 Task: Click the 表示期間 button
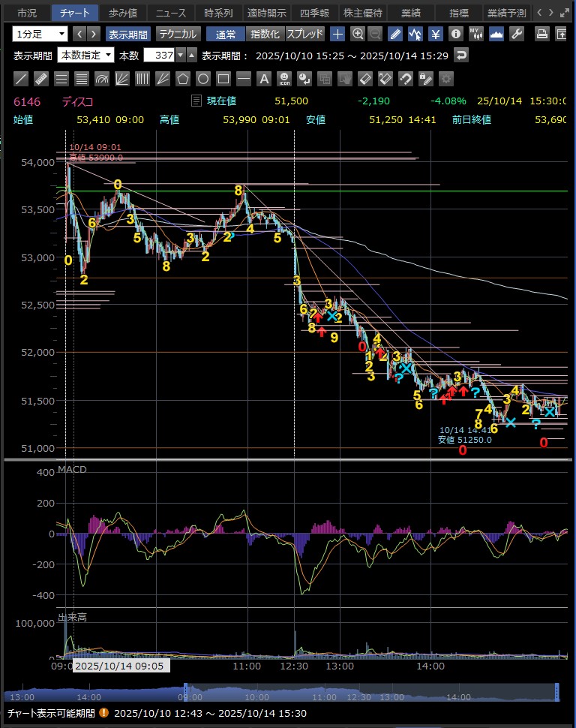[x=127, y=34]
